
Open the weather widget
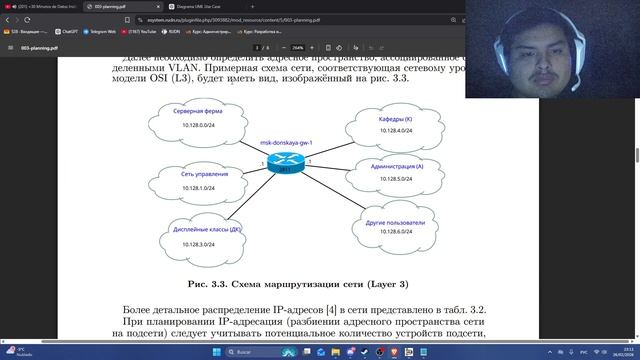(18, 352)
